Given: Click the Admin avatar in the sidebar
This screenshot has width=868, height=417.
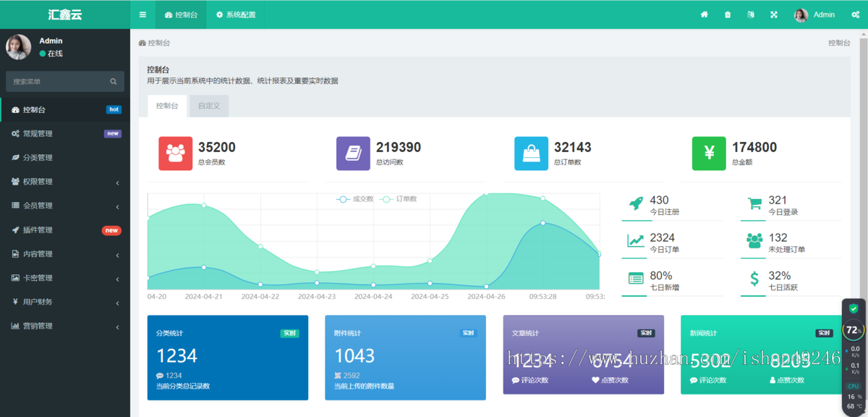Looking at the screenshot, I should coord(18,47).
